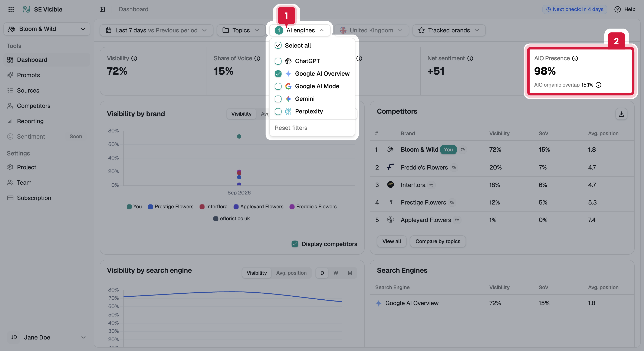Open Competitors in sidebar
This screenshot has width=644, height=351.
tap(47, 106)
